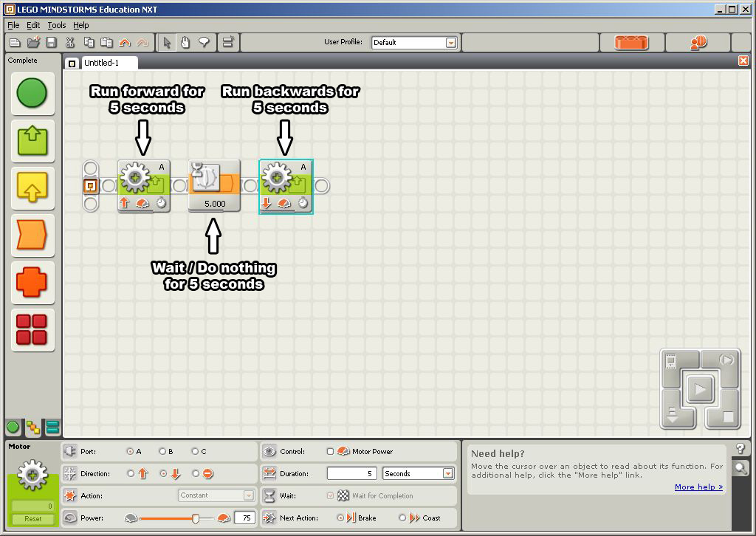Viewport: 756px width, 536px height.
Task: Select the Pan hand tool
Action: 185,42
